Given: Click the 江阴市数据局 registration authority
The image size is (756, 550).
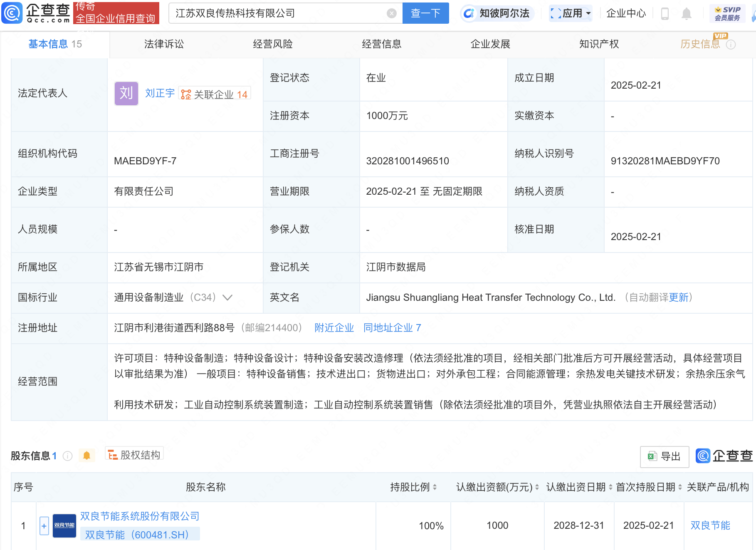Looking at the screenshot, I should (x=396, y=267).
